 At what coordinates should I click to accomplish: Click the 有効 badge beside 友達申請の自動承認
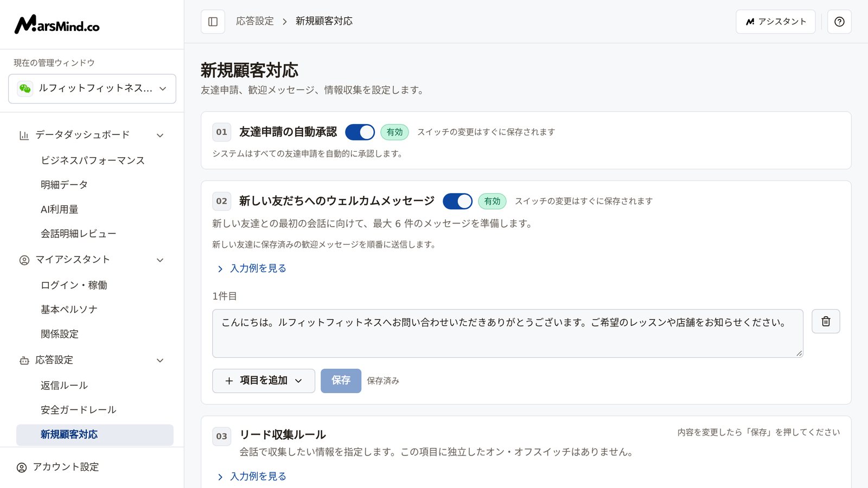pyautogui.click(x=394, y=132)
